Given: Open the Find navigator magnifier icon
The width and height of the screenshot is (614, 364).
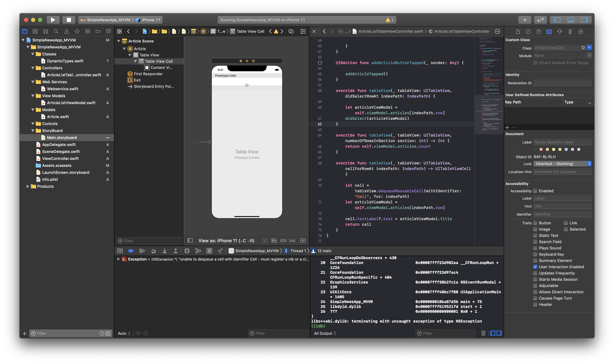Looking at the screenshot, I should 56,31.
